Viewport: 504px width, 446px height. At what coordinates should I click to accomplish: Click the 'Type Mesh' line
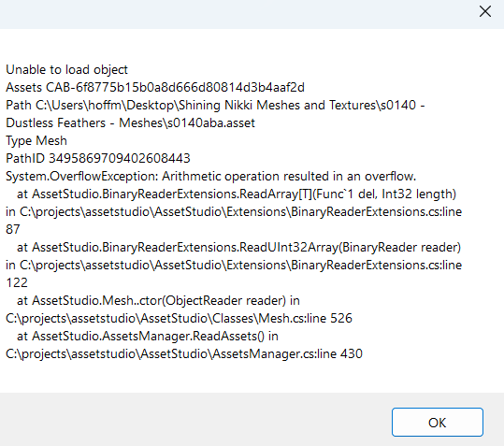click(x=36, y=141)
